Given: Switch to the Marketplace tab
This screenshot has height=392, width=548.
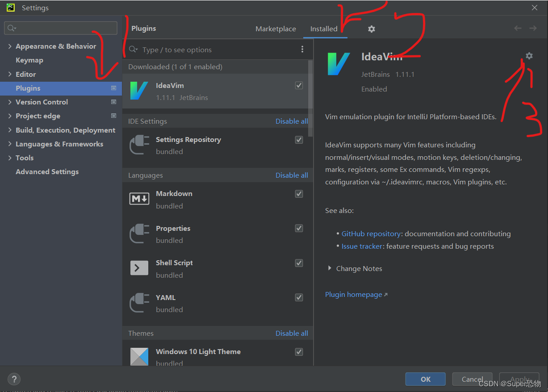Looking at the screenshot, I should pos(276,29).
